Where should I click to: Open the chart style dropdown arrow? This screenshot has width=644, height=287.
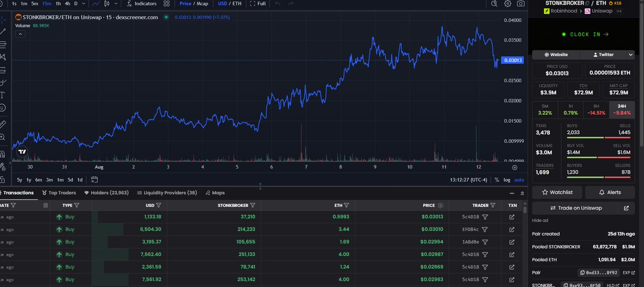(x=115, y=4)
